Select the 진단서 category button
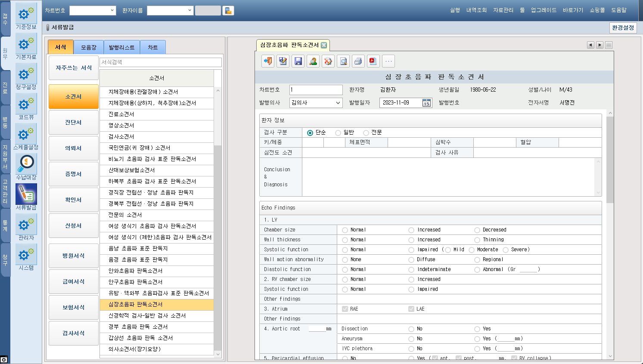Image resolution: width=643 pixels, height=364 pixels. click(x=73, y=123)
